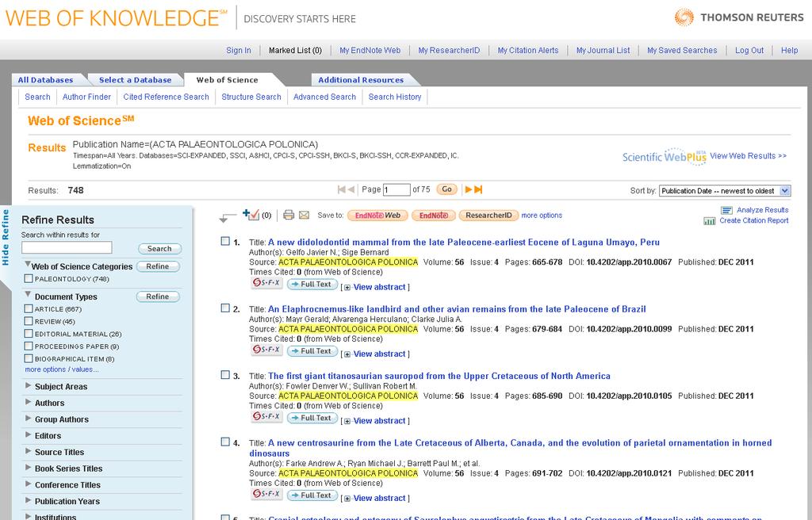The height and width of the screenshot is (520, 812).
Task: Open the Author Finder sub-tab
Action: point(86,97)
